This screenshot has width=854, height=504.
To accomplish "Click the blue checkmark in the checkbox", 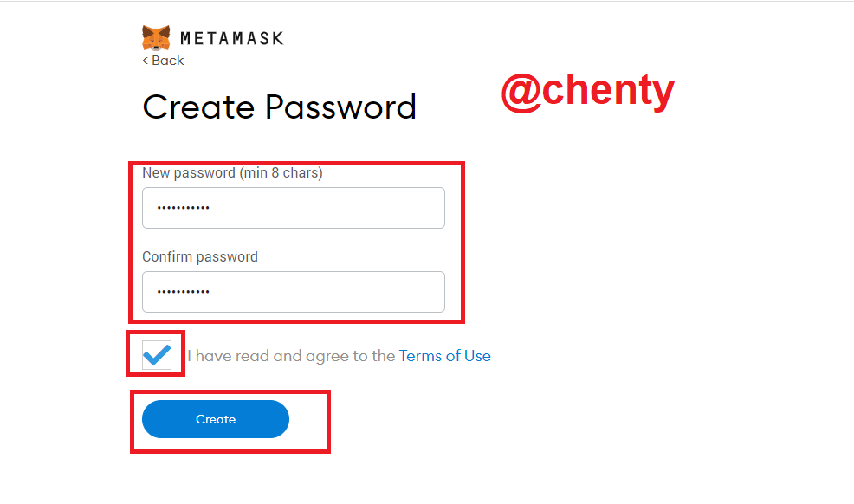I will pos(157,353).
